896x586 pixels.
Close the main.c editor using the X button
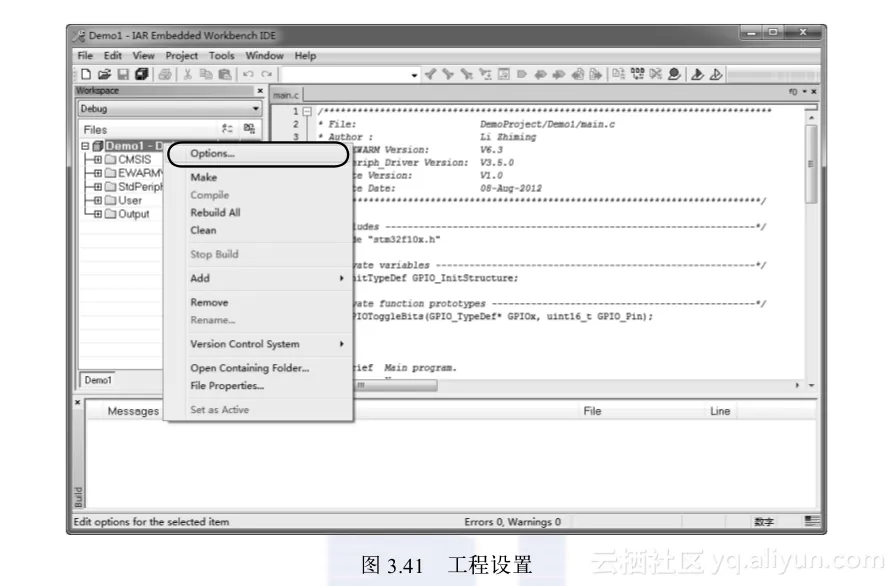[x=814, y=91]
